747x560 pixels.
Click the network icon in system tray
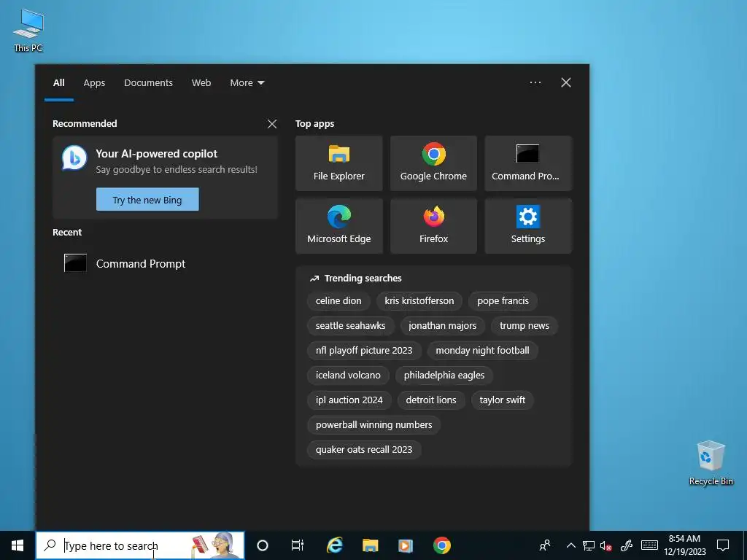click(589, 545)
